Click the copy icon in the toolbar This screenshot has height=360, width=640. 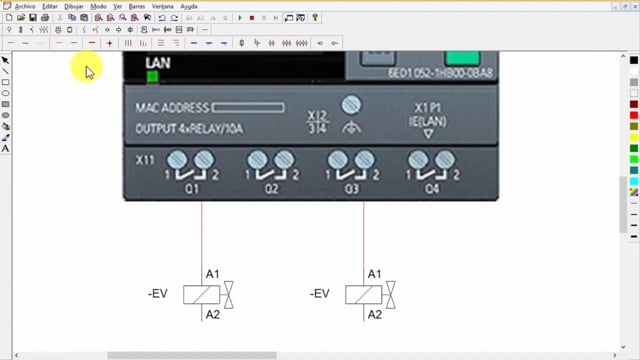72,18
